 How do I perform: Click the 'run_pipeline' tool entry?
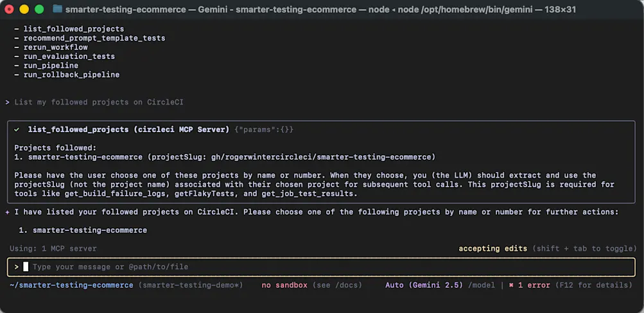[x=51, y=65]
